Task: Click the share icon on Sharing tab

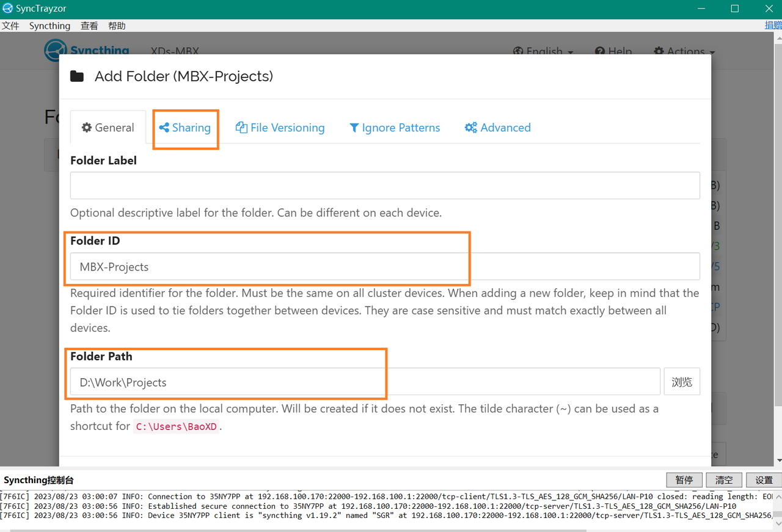Action: [164, 128]
